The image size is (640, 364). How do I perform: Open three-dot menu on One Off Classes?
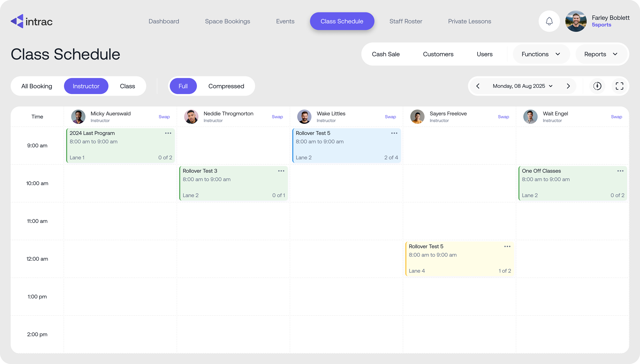click(620, 171)
